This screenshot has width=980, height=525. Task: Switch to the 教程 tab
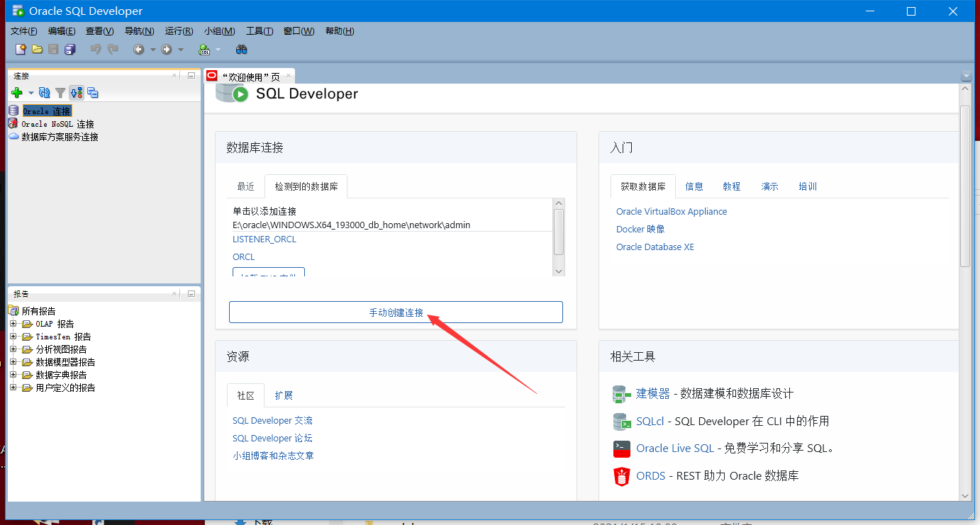click(x=732, y=186)
